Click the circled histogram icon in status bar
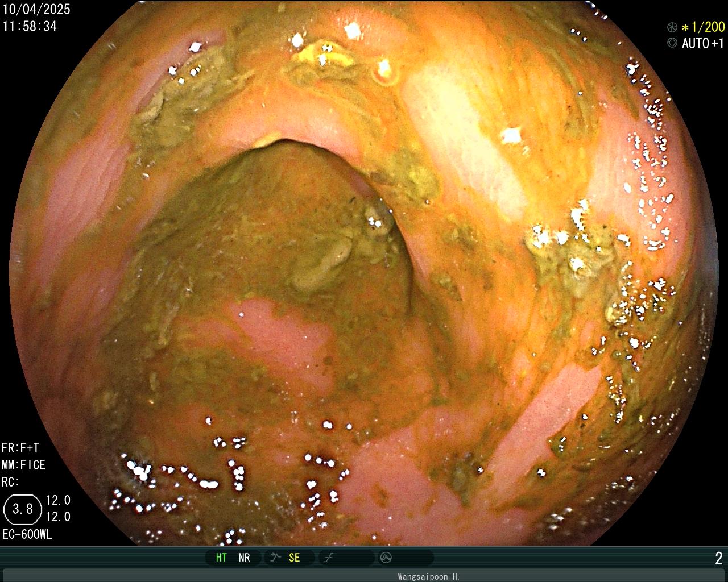The height and width of the screenshot is (582, 728). (386, 558)
